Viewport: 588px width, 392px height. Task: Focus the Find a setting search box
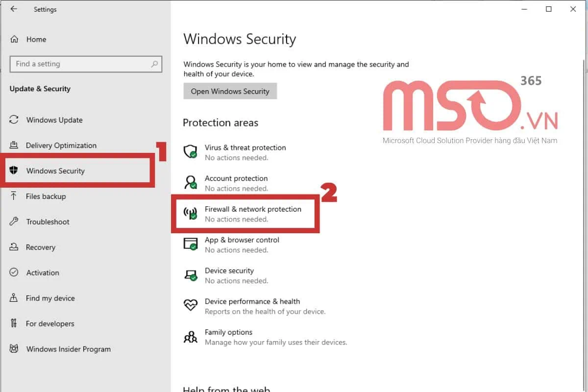78,64
